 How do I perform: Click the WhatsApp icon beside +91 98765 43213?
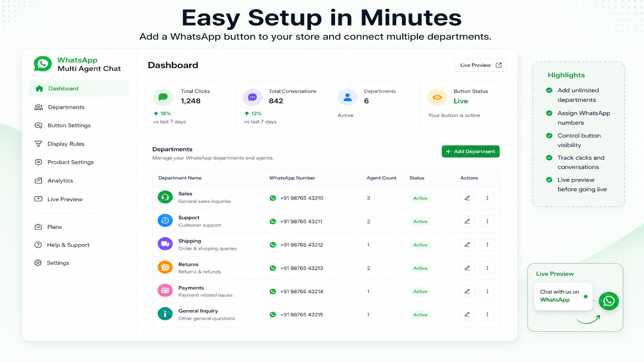click(273, 268)
